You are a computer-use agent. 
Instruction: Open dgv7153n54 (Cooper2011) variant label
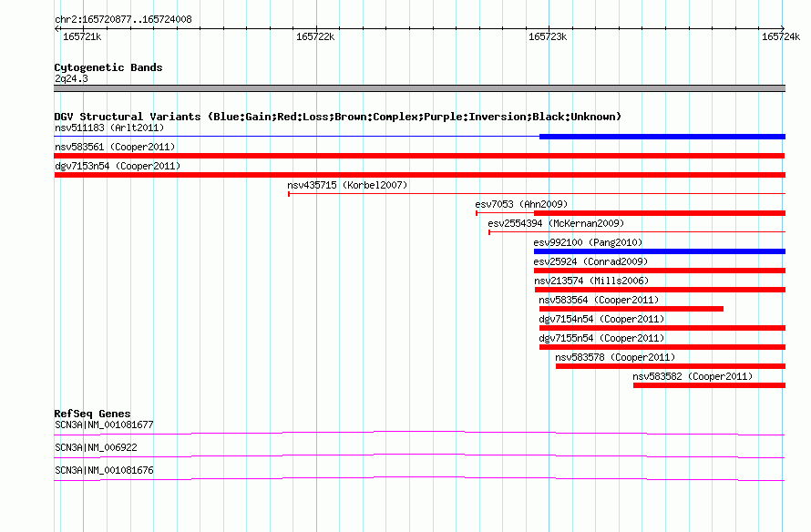click(x=118, y=166)
